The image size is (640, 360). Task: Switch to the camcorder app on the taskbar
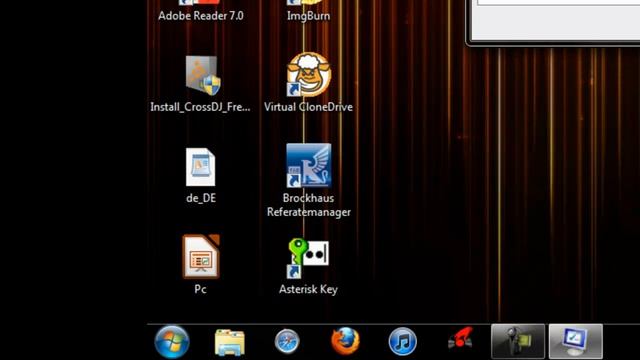[x=518, y=342]
